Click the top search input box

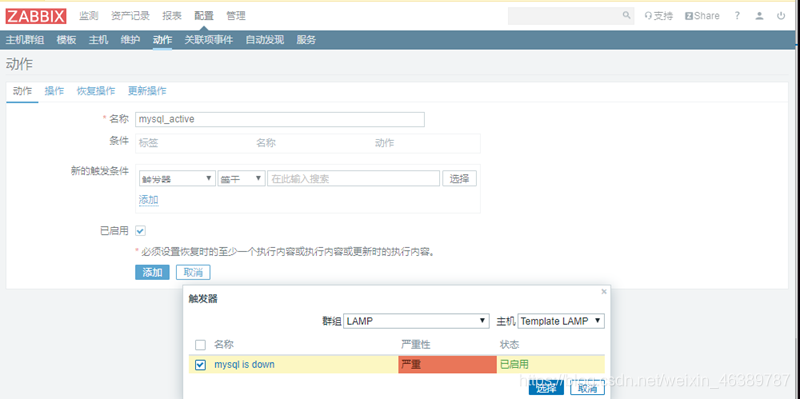564,16
